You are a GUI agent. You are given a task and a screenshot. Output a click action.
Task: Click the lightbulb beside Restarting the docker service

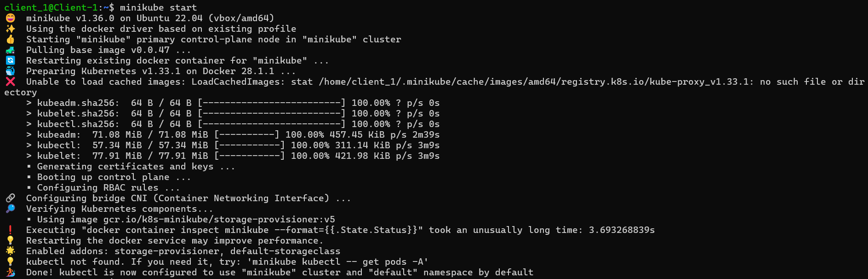pyautogui.click(x=10, y=240)
